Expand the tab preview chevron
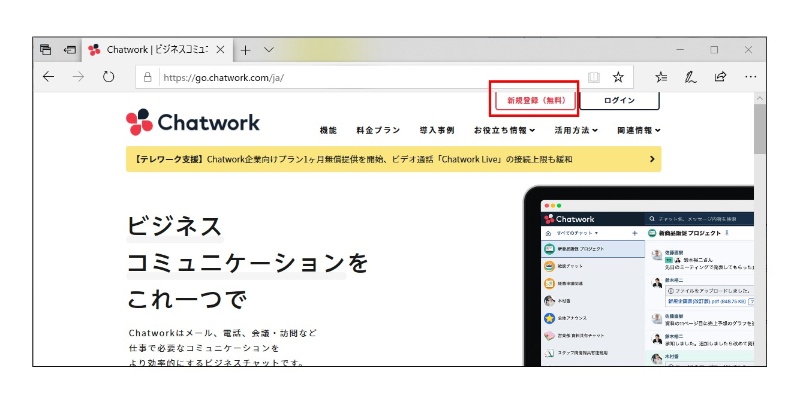The height and width of the screenshot is (401, 800). point(269,49)
